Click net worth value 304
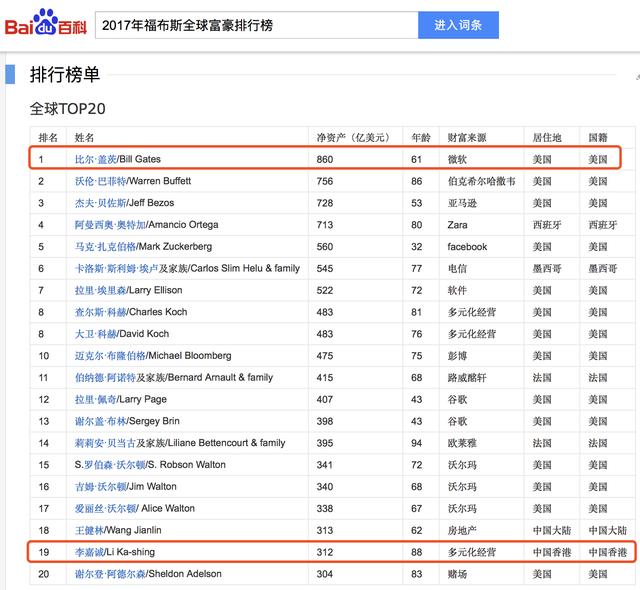The height and width of the screenshot is (590, 640). pos(324,574)
